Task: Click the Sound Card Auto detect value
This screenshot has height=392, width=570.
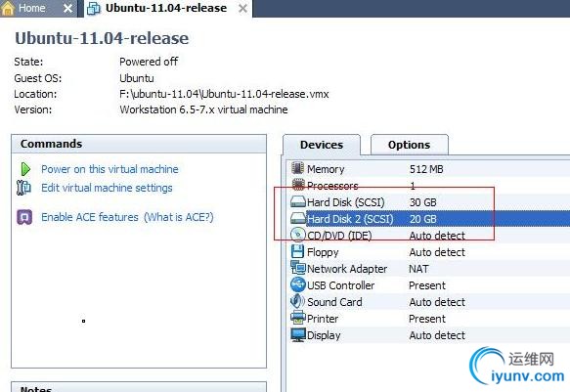Action: tap(437, 302)
